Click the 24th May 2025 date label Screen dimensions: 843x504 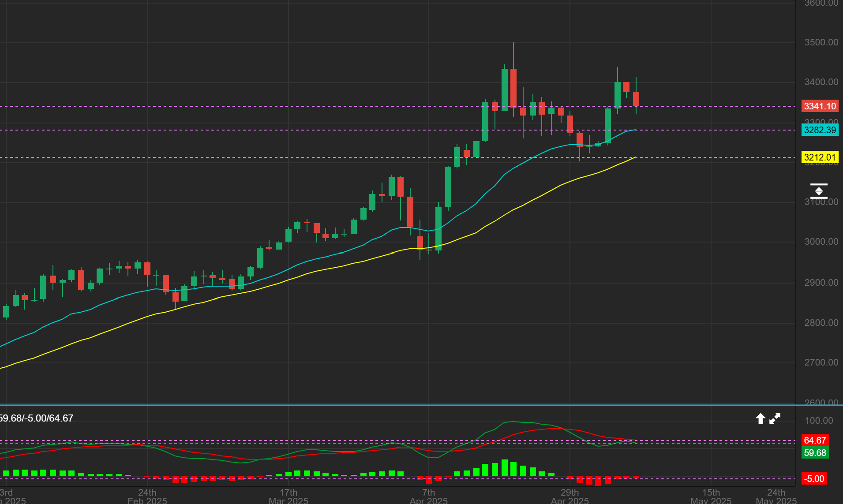point(776,497)
